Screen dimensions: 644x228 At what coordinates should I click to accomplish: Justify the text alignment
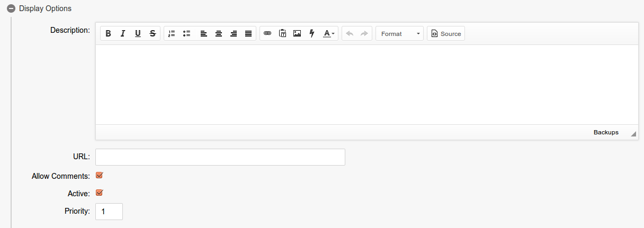[248, 34]
